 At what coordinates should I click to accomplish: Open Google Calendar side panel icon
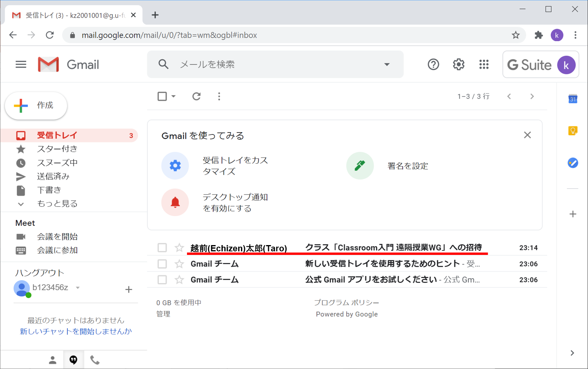click(x=573, y=99)
